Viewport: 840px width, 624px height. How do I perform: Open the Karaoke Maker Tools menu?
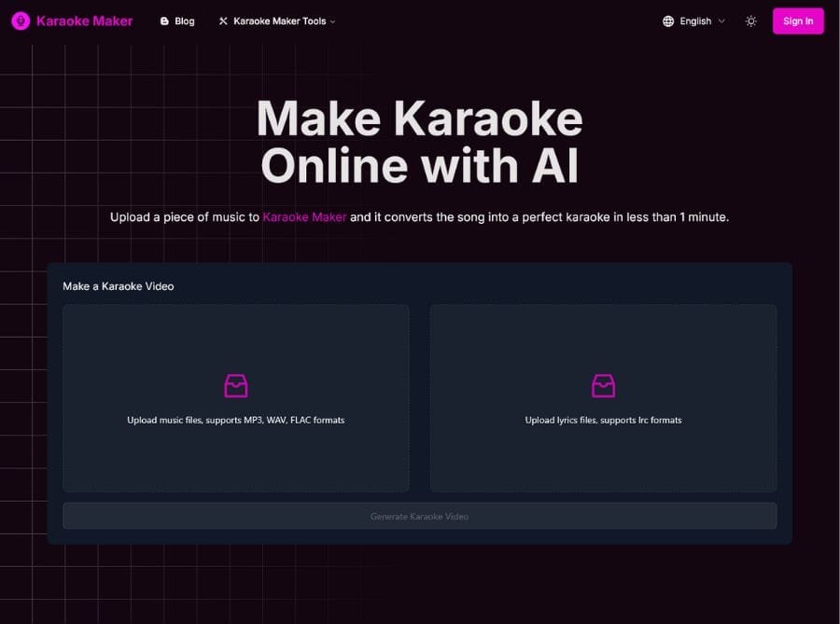point(279,21)
